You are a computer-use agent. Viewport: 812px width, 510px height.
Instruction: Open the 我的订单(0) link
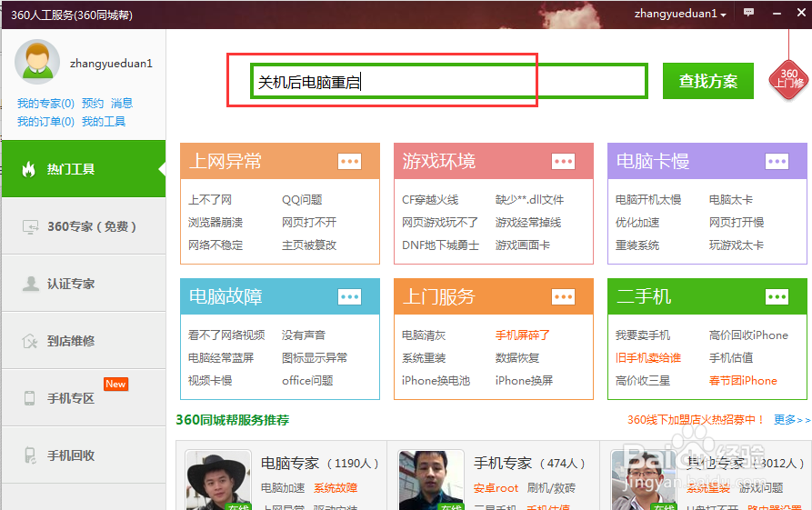45,122
